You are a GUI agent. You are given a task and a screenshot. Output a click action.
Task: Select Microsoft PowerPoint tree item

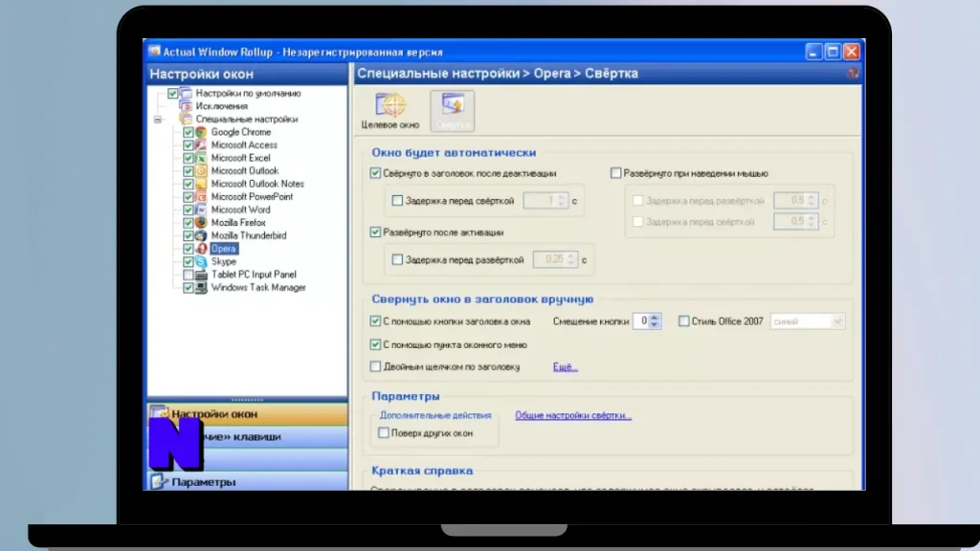click(252, 197)
